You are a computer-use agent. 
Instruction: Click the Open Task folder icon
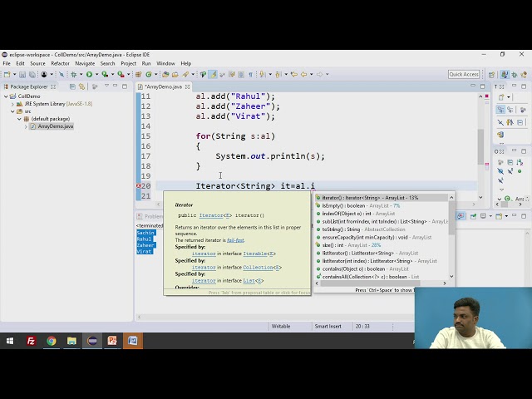175,74
